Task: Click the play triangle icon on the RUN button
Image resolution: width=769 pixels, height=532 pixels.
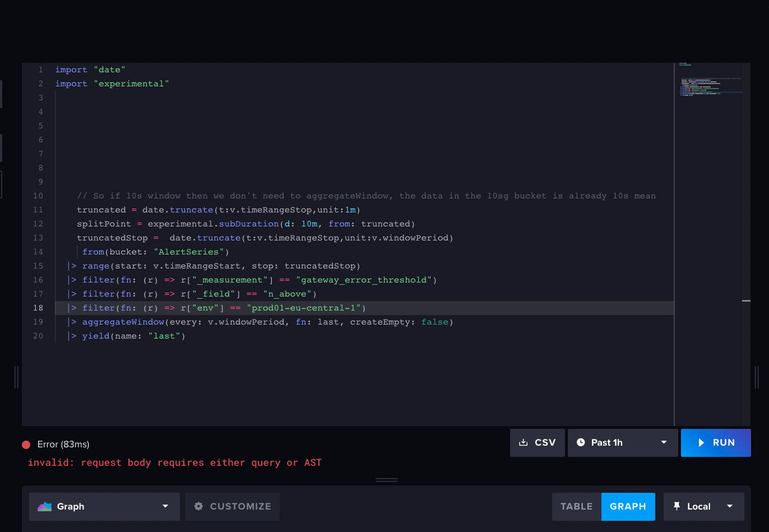Action: (x=701, y=442)
